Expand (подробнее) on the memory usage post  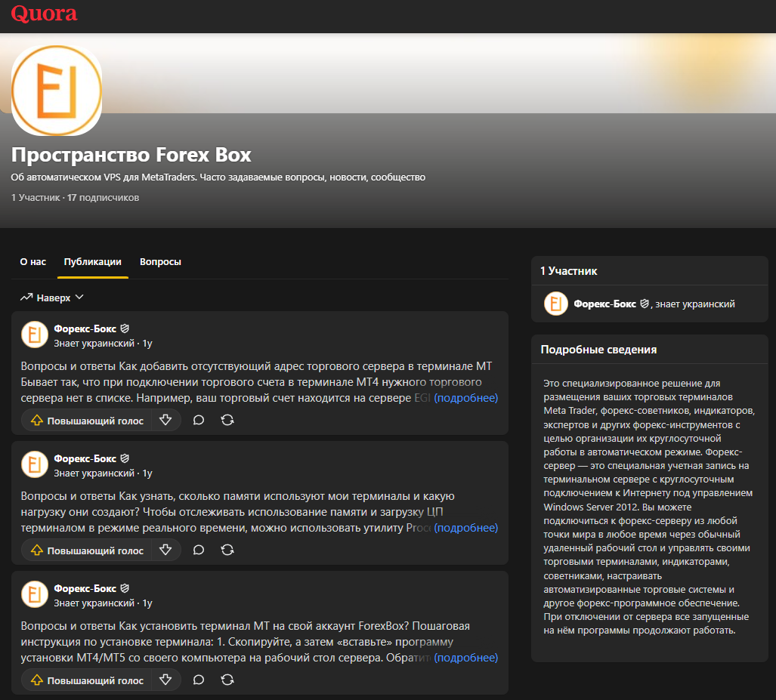pyautogui.click(x=465, y=528)
